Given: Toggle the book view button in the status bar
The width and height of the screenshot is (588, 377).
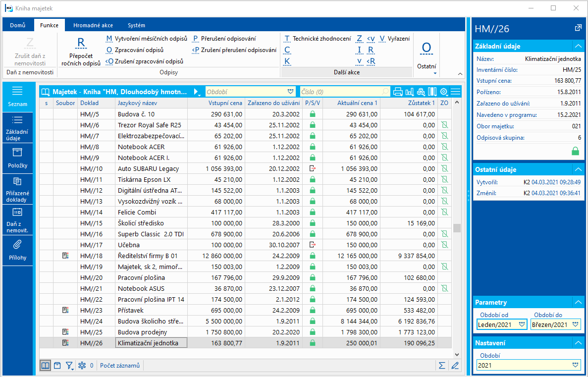Looking at the screenshot, I should click(45, 366).
